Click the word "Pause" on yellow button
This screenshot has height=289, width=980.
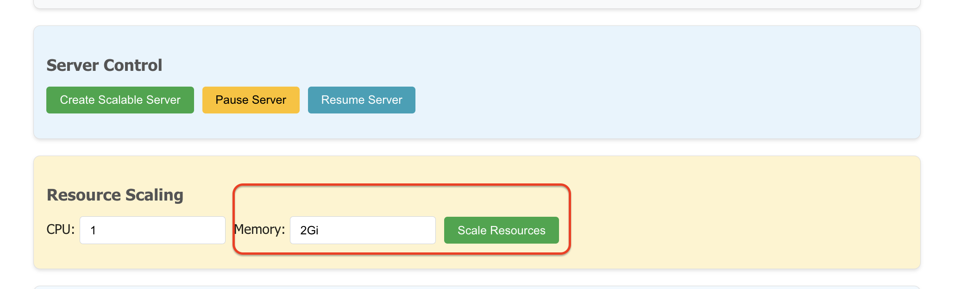(x=232, y=100)
